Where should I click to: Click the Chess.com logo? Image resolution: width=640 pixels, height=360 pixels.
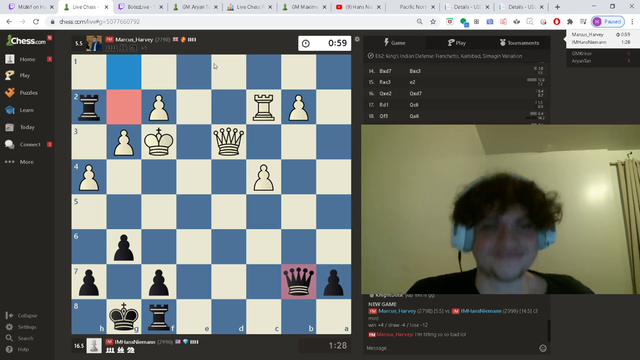pos(26,41)
